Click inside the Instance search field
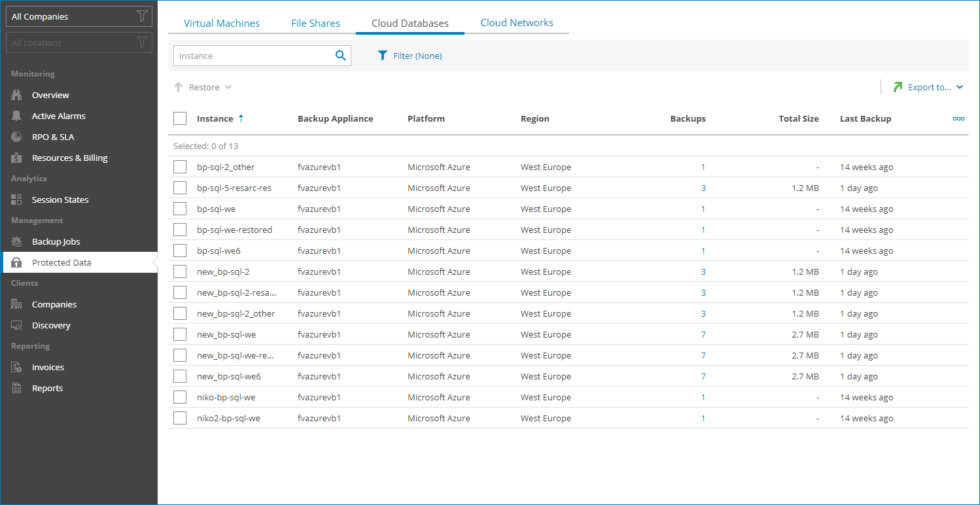Viewport: 980px width, 505px height. coord(255,56)
